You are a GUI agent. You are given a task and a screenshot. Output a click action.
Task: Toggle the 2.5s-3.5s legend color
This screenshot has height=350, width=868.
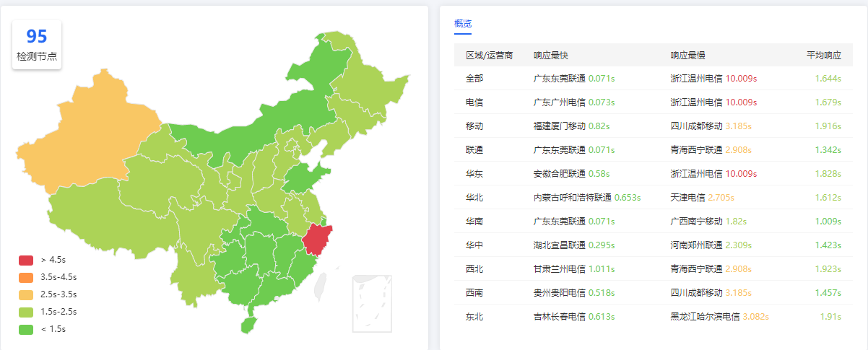26,294
